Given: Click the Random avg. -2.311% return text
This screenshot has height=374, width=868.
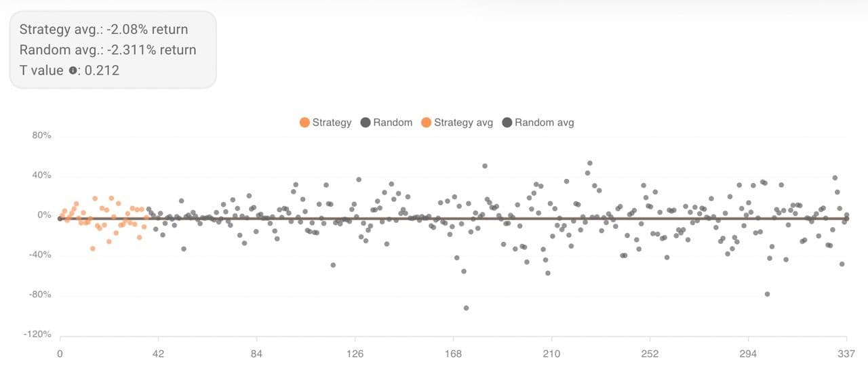Looking at the screenshot, I should (x=108, y=49).
